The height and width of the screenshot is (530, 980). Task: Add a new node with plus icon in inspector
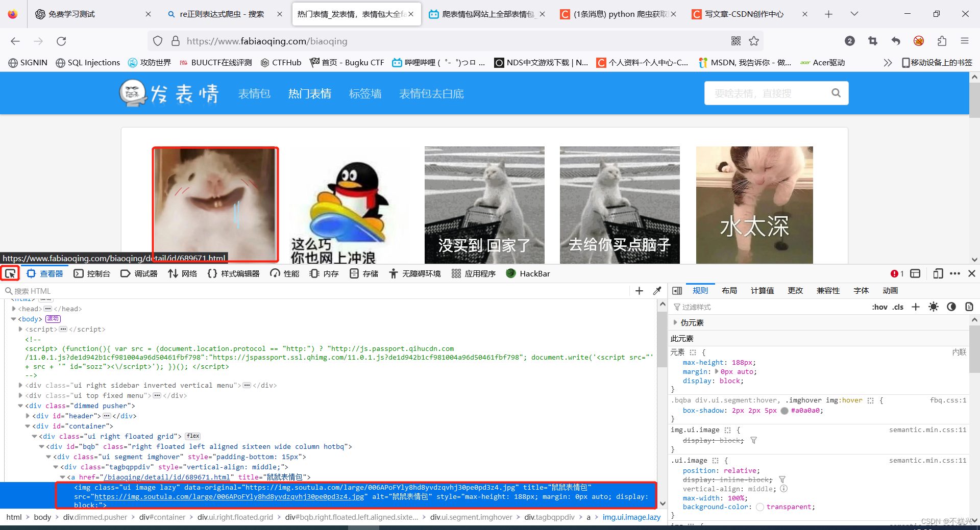[x=639, y=291]
